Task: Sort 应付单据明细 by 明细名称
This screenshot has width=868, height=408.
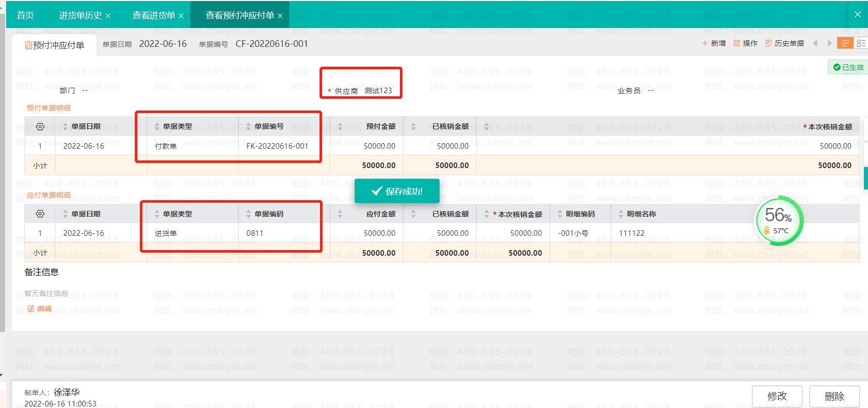Action: [x=621, y=214]
